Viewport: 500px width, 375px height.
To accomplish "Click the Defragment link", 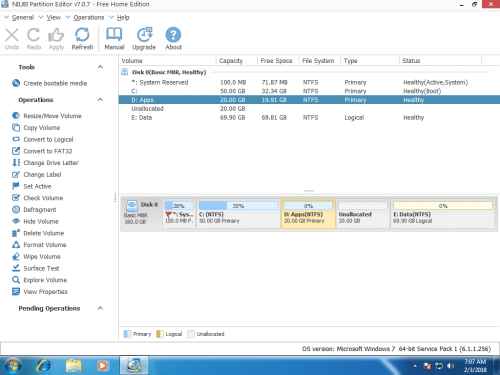I will click(x=40, y=210).
